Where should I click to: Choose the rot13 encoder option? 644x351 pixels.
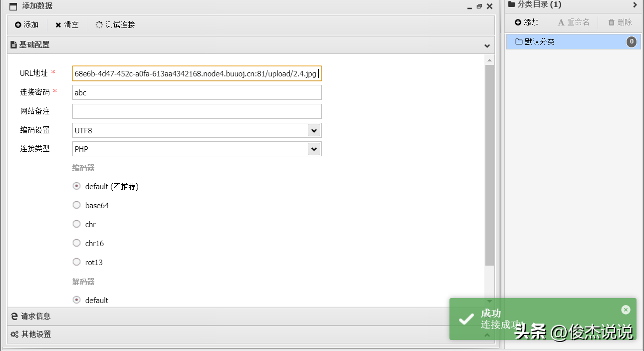tap(76, 262)
